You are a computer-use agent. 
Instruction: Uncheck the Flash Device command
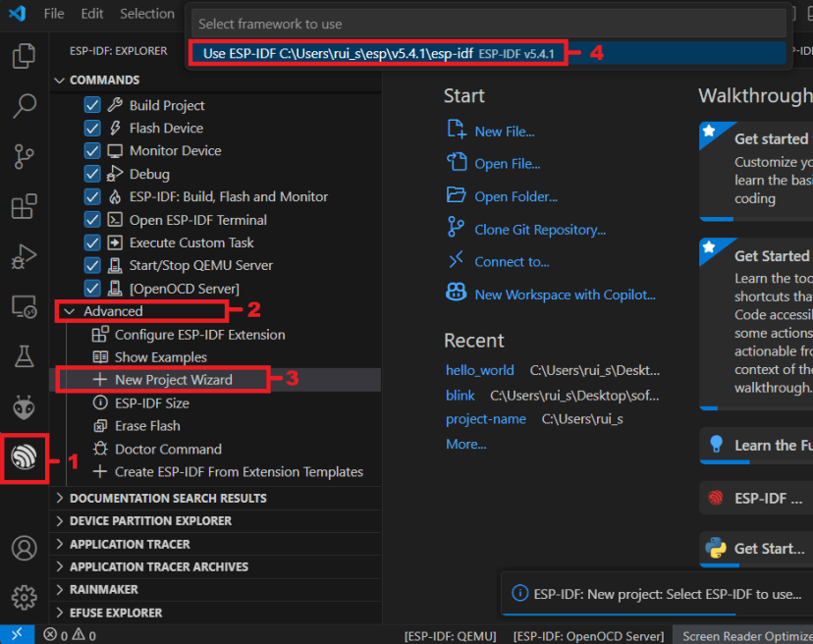click(x=90, y=128)
